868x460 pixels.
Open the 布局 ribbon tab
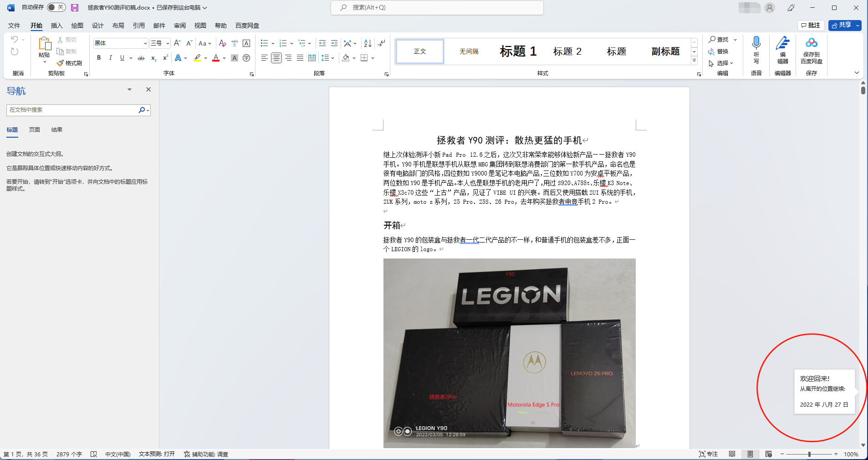(x=118, y=26)
